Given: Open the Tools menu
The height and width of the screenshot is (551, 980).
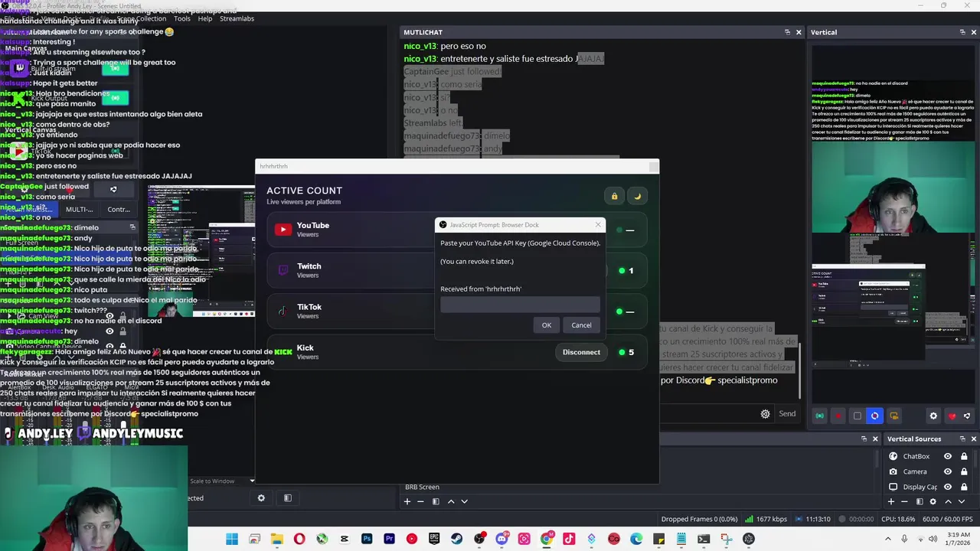Looking at the screenshot, I should pos(182,18).
